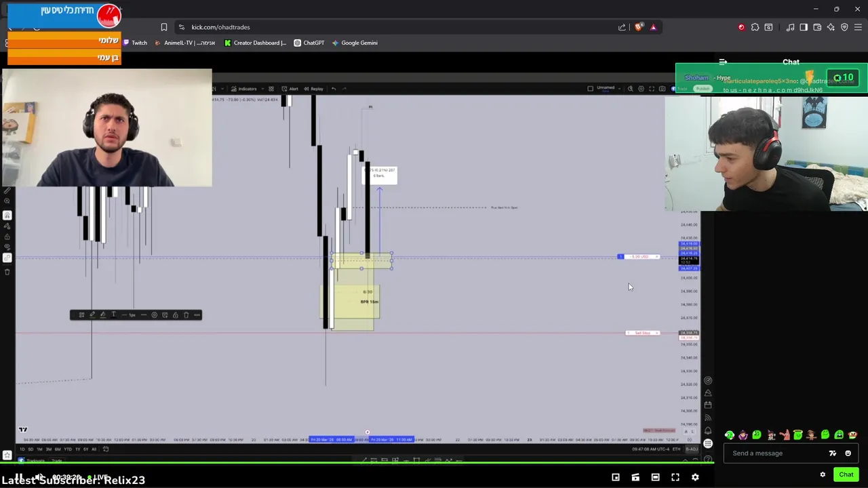Select the Measure ruler tool

pyautogui.click(x=7, y=190)
